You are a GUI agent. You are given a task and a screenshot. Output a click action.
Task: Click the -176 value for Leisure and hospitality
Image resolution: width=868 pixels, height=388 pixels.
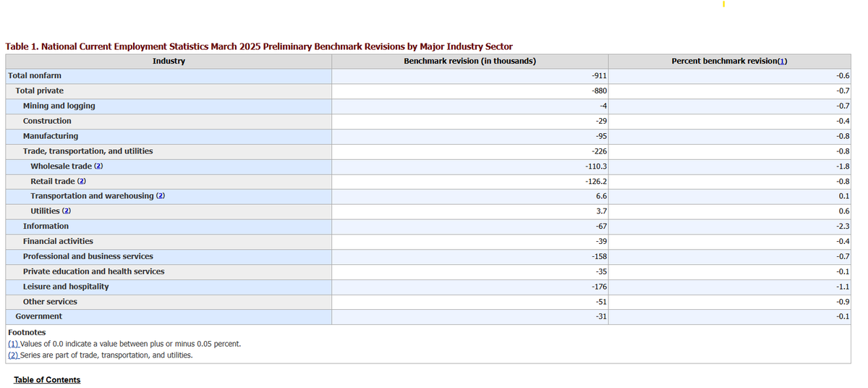tap(600, 287)
